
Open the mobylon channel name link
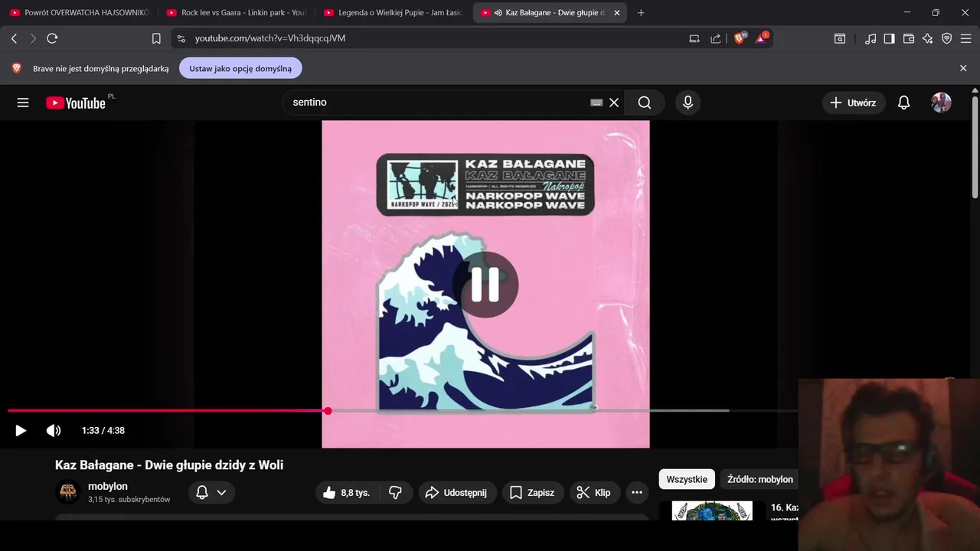(108, 487)
